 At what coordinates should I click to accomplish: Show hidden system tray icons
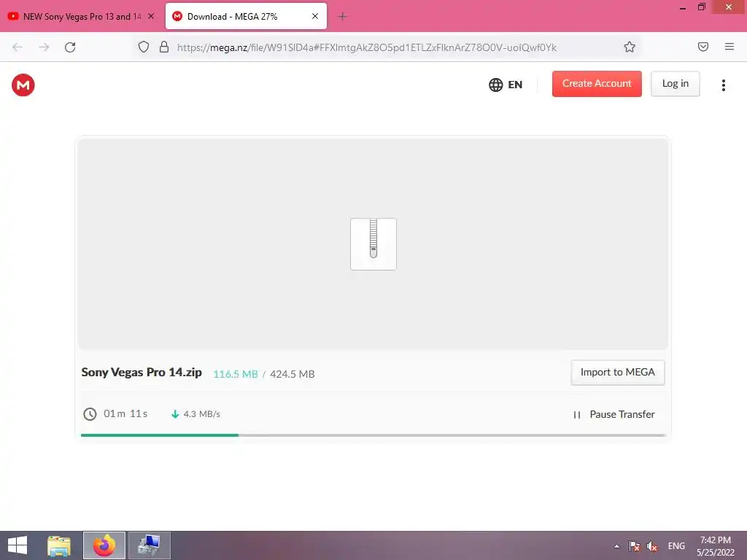pyautogui.click(x=617, y=546)
